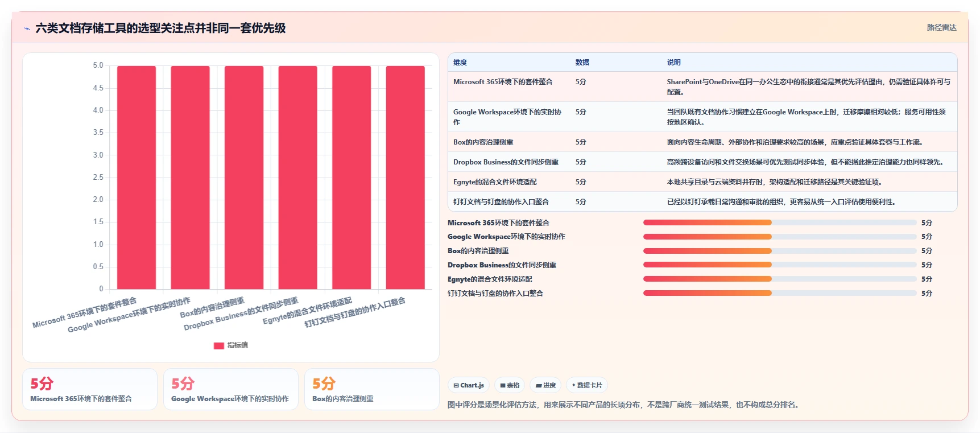The width and height of the screenshot is (980, 433).
Task: Open the Microsoft 365 5分 data card
Action: (x=90, y=389)
